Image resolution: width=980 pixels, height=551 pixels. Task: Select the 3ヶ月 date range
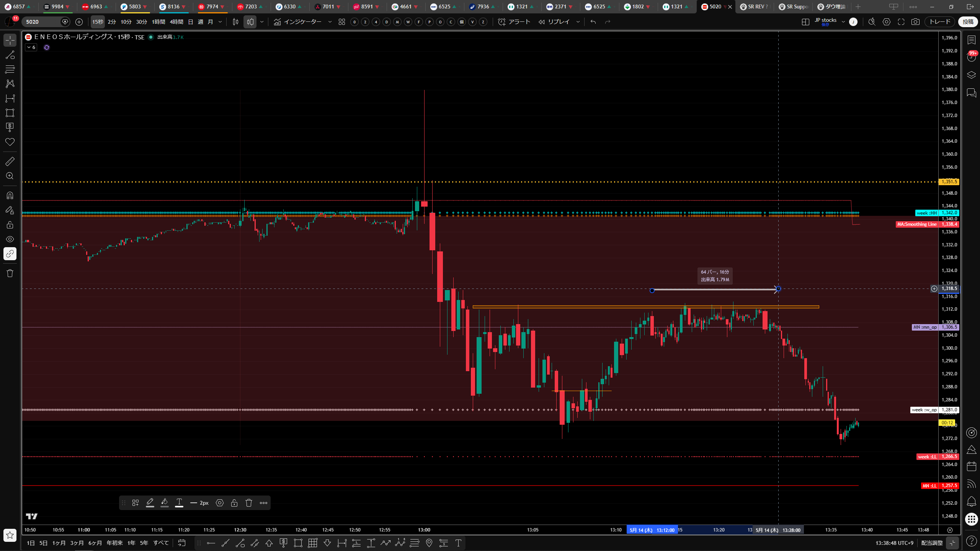(x=77, y=543)
